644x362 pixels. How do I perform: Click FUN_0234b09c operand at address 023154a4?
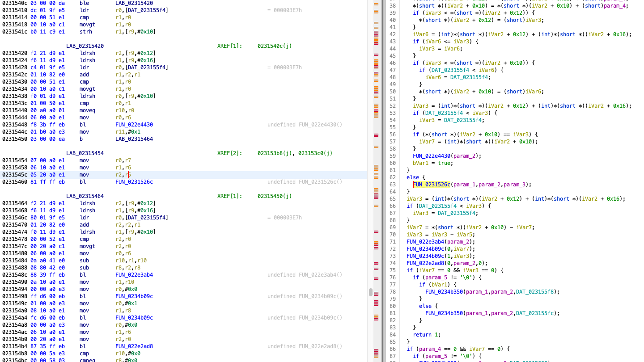134,318
